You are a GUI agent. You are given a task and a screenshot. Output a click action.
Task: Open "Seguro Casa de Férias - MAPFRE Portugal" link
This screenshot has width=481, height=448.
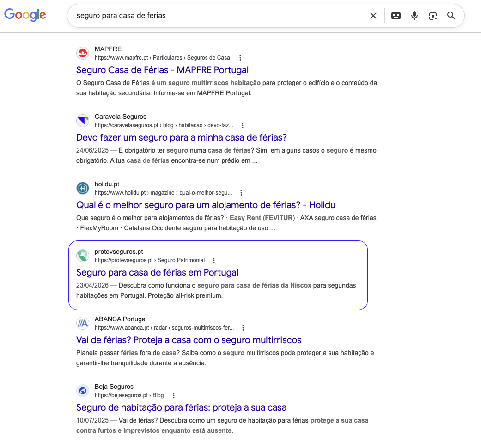162,70
